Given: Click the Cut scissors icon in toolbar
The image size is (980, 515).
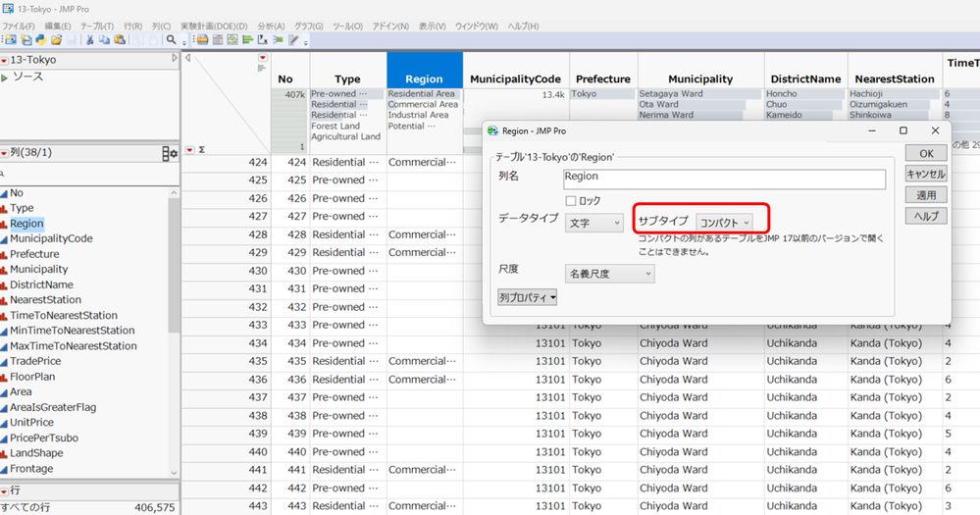Looking at the screenshot, I should (x=89, y=40).
